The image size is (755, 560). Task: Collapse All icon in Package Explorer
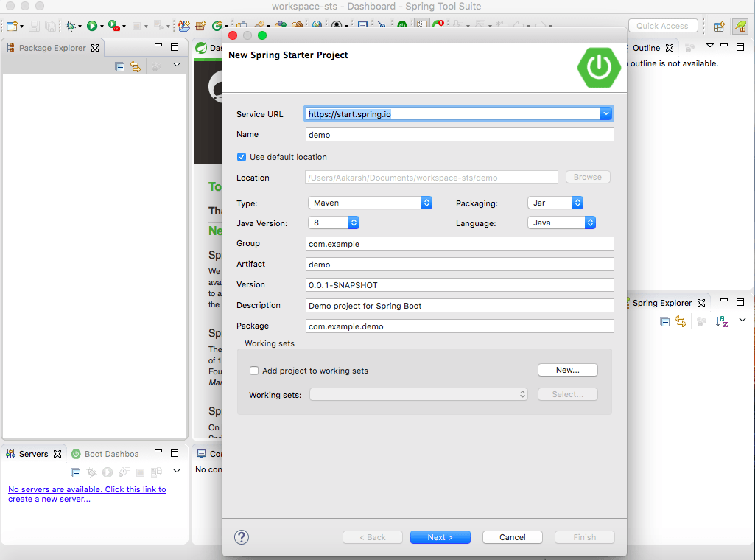tap(120, 67)
